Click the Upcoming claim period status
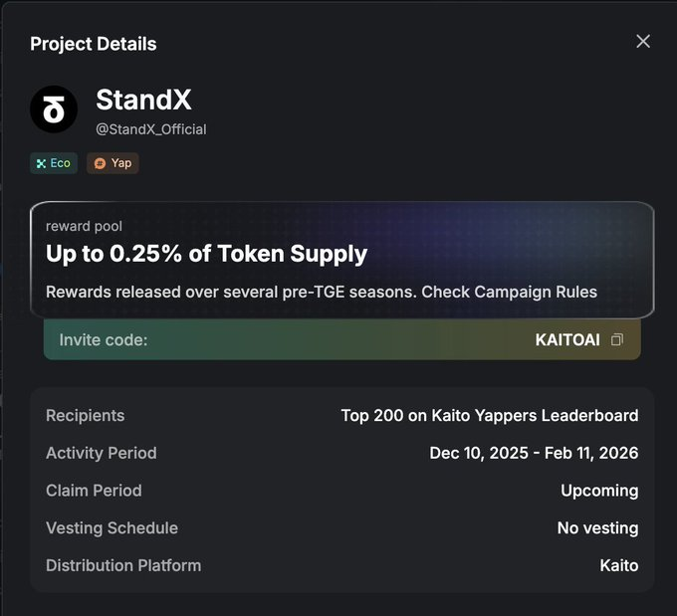677x616 pixels. point(599,491)
